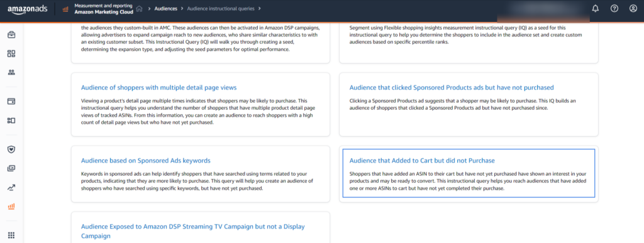
Task: Open the notifications bell
Action: (x=596, y=9)
